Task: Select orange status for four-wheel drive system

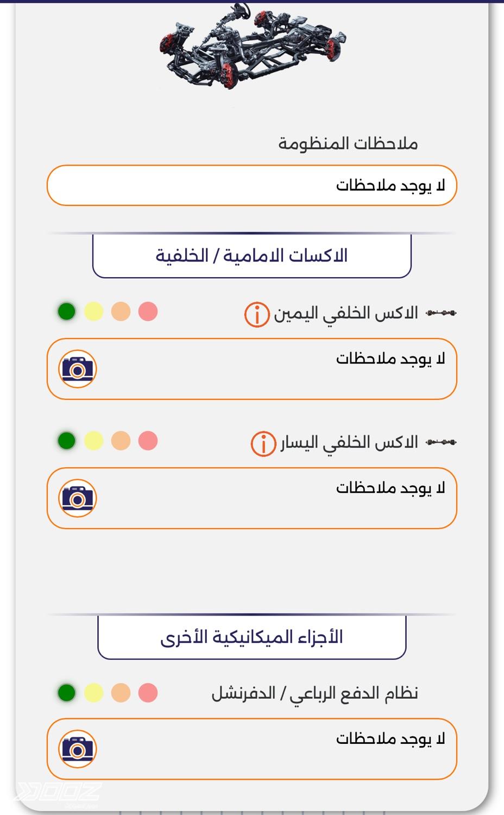Action: (121, 693)
